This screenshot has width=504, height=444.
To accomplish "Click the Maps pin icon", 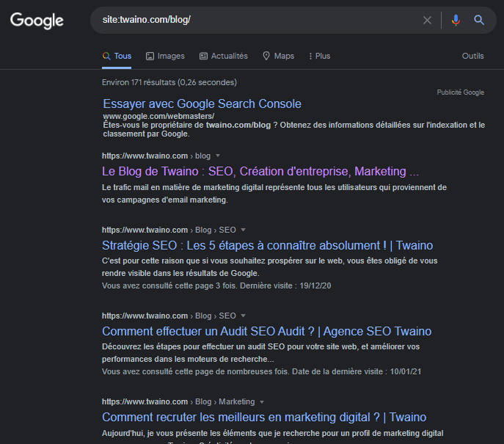I will (x=266, y=56).
